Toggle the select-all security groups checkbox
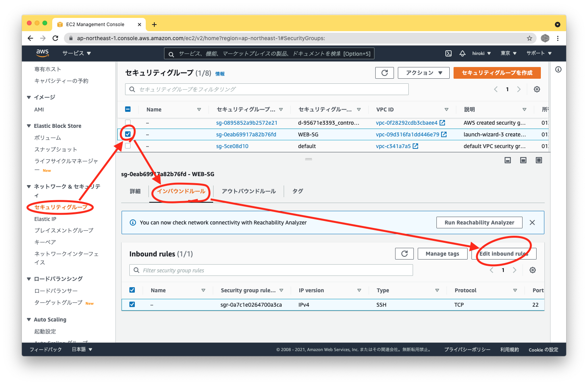This screenshot has width=588, height=385. tap(128, 109)
